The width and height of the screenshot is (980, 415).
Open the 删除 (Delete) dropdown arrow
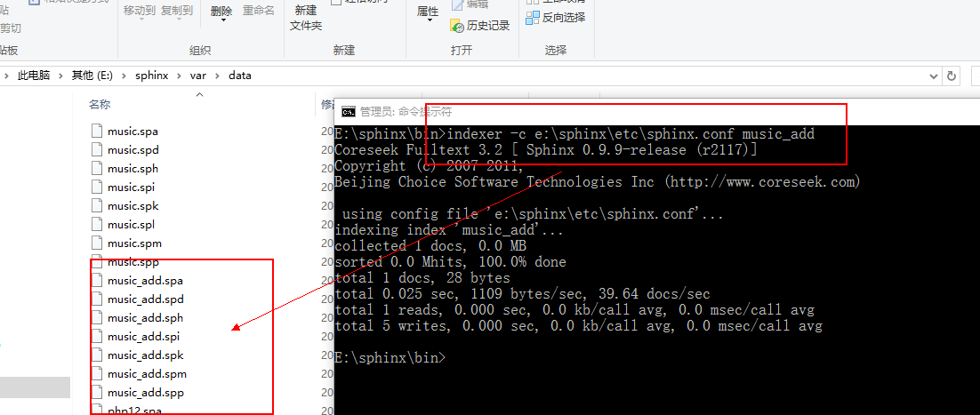point(221,21)
